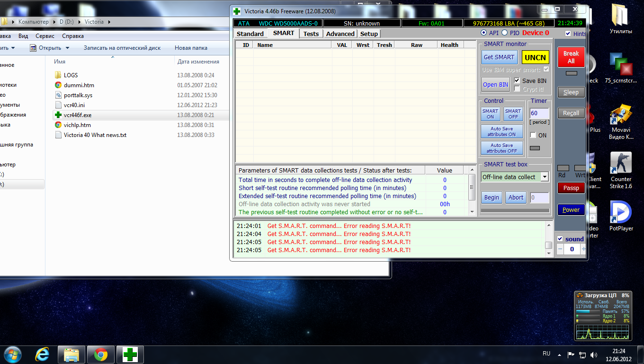
Task: Switch to the Tests tab
Action: (x=311, y=34)
